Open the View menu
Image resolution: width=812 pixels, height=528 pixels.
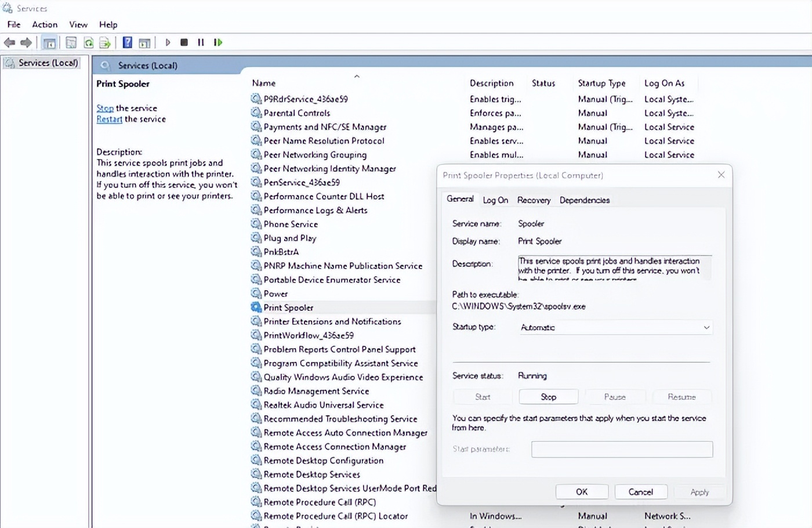pos(78,24)
